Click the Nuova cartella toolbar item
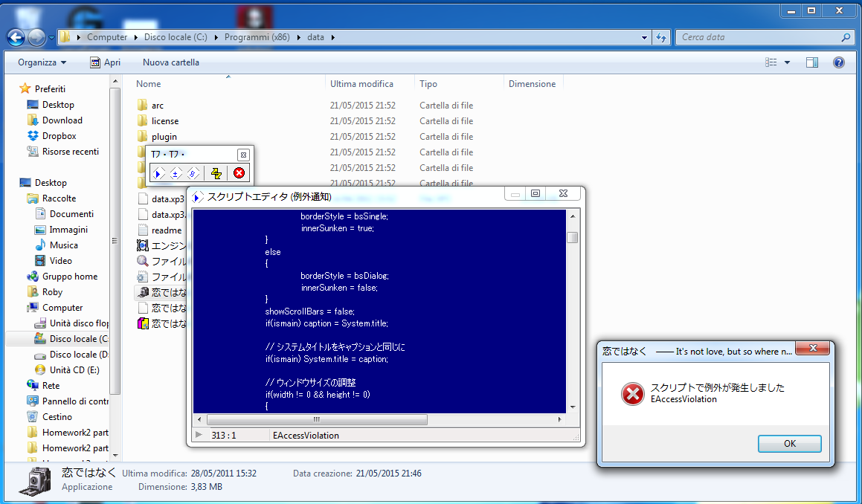The height and width of the screenshot is (504, 862). pyautogui.click(x=171, y=62)
